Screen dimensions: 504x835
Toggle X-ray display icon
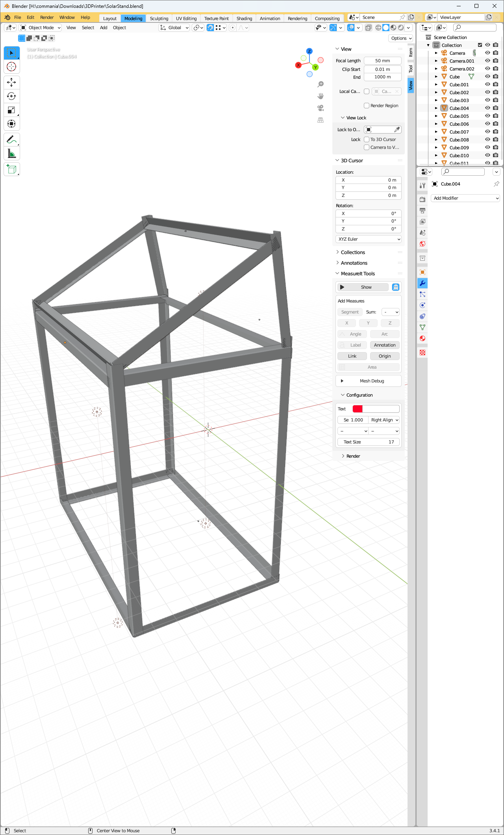[x=369, y=28]
